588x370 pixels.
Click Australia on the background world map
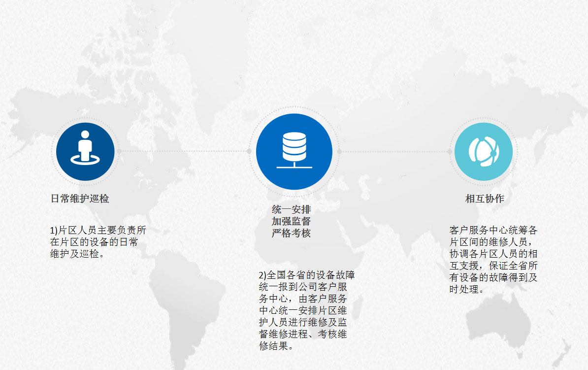[497, 315]
